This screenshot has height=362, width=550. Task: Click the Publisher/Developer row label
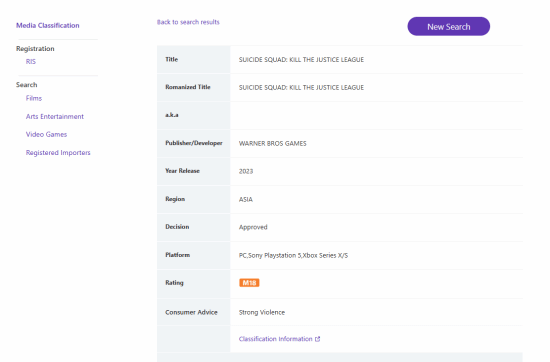click(194, 143)
